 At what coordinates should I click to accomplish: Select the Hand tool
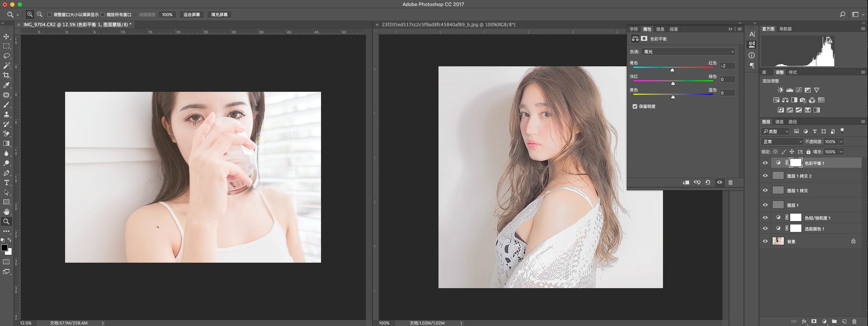[6, 212]
